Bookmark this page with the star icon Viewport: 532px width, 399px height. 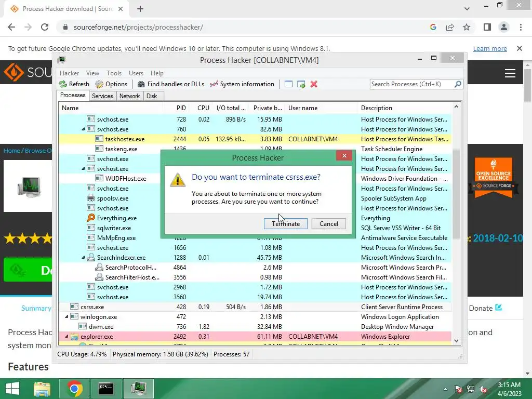pos(467,27)
